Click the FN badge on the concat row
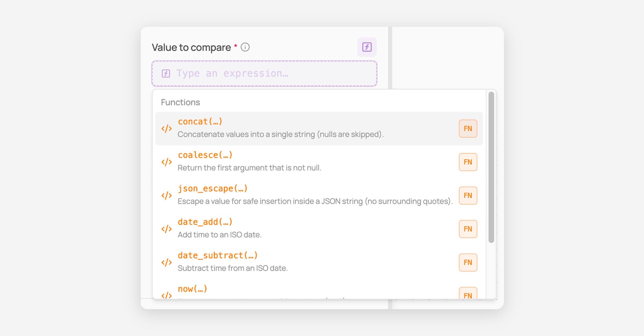 click(x=468, y=129)
